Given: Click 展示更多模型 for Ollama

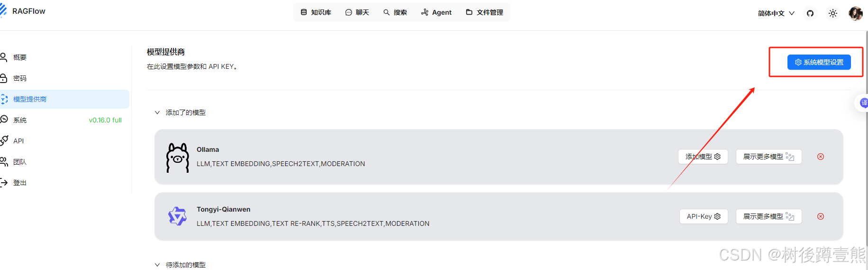Looking at the screenshot, I should point(769,157).
